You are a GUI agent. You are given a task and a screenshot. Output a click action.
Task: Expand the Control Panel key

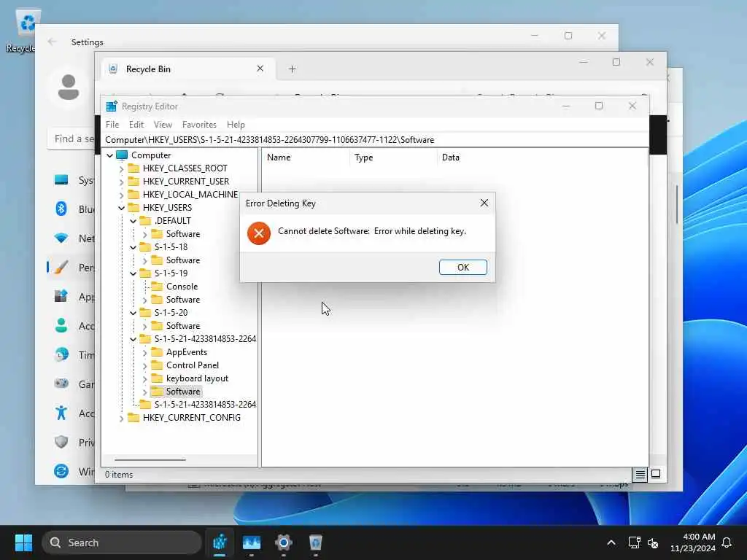(145, 366)
